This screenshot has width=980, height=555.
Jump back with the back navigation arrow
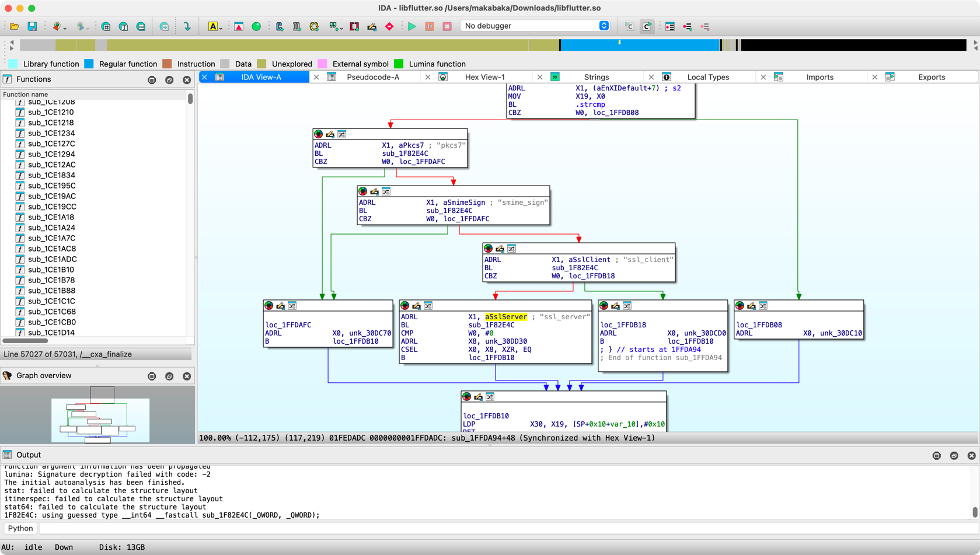[x=56, y=26]
